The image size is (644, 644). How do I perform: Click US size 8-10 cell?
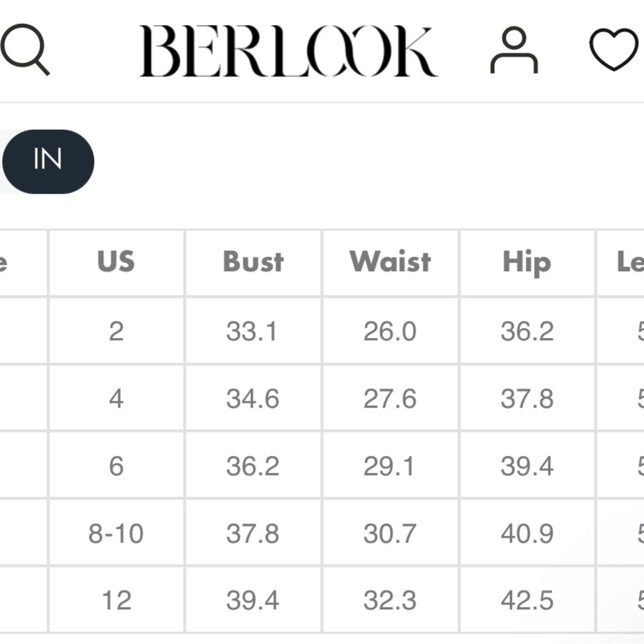coord(116,533)
